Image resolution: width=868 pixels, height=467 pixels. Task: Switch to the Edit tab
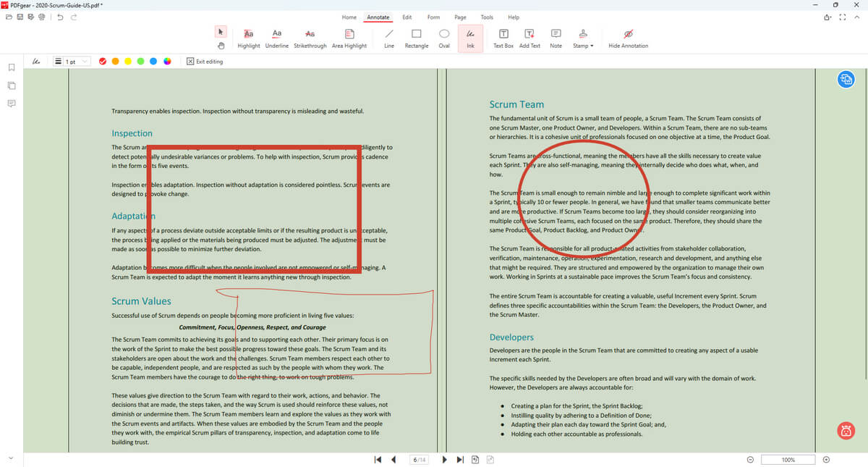click(x=407, y=17)
